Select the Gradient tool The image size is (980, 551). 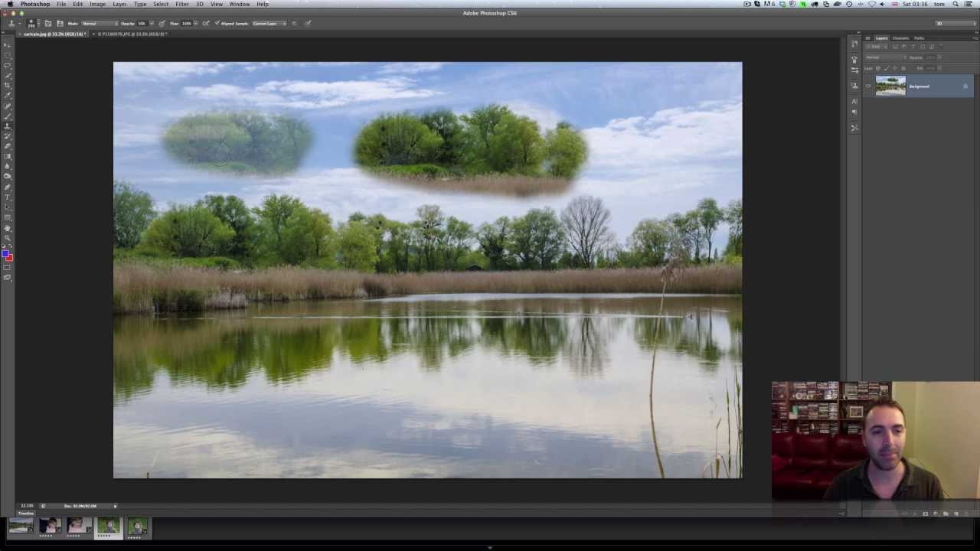pos(8,156)
